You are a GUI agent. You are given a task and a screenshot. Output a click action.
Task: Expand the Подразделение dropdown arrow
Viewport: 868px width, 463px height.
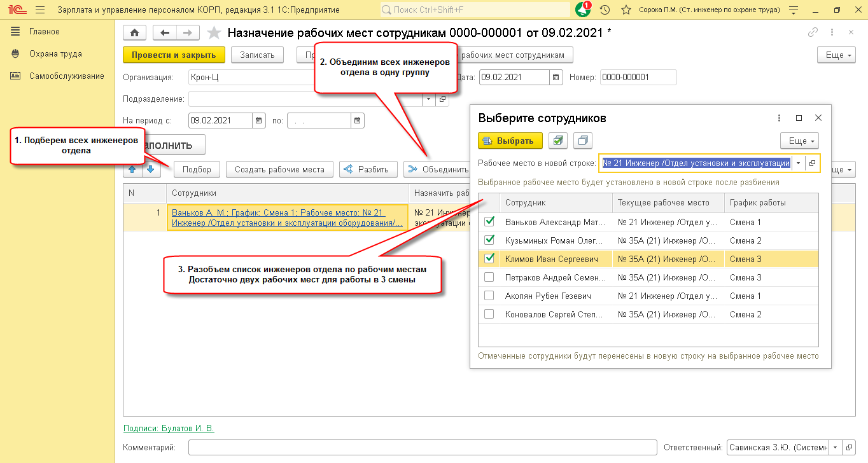(x=428, y=99)
